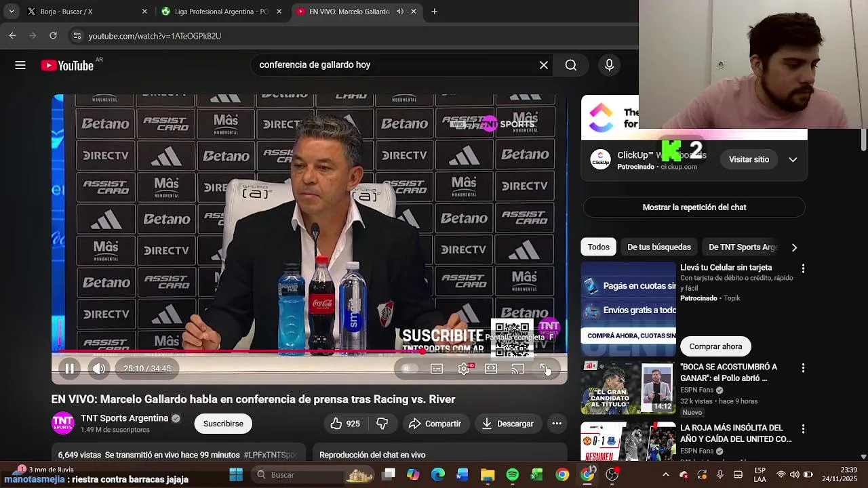Select the 'De TNT Sports Arge' chip
Image resolution: width=868 pixels, height=488 pixels.
[x=743, y=247]
